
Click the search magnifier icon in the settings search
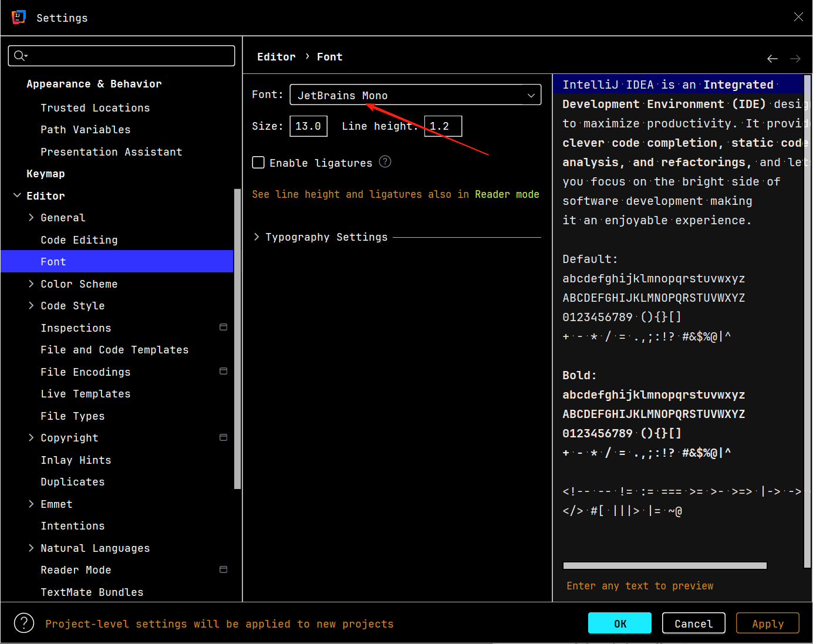coord(20,56)
